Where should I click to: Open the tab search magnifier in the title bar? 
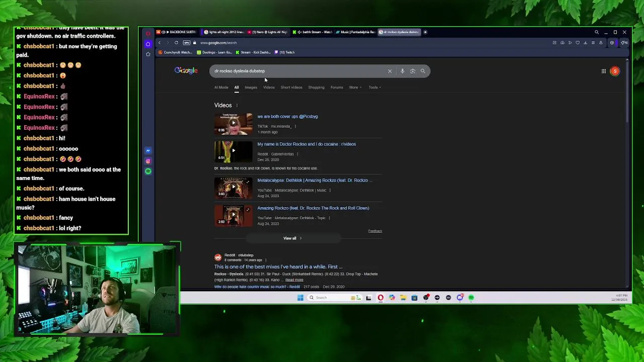point(597,32)
